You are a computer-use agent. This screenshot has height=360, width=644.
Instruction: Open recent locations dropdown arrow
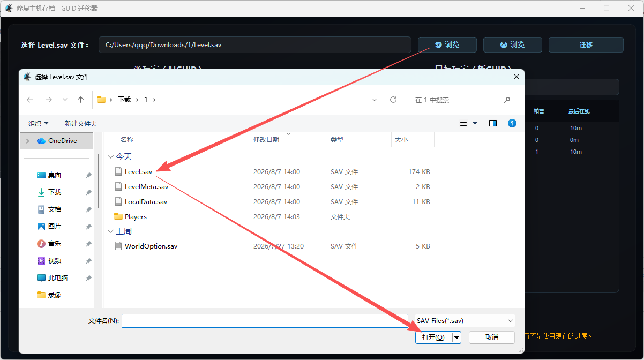click(65, 100)
